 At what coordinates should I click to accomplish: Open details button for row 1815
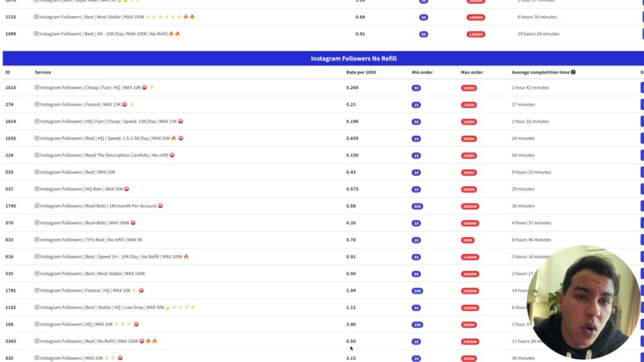[642, 88]
